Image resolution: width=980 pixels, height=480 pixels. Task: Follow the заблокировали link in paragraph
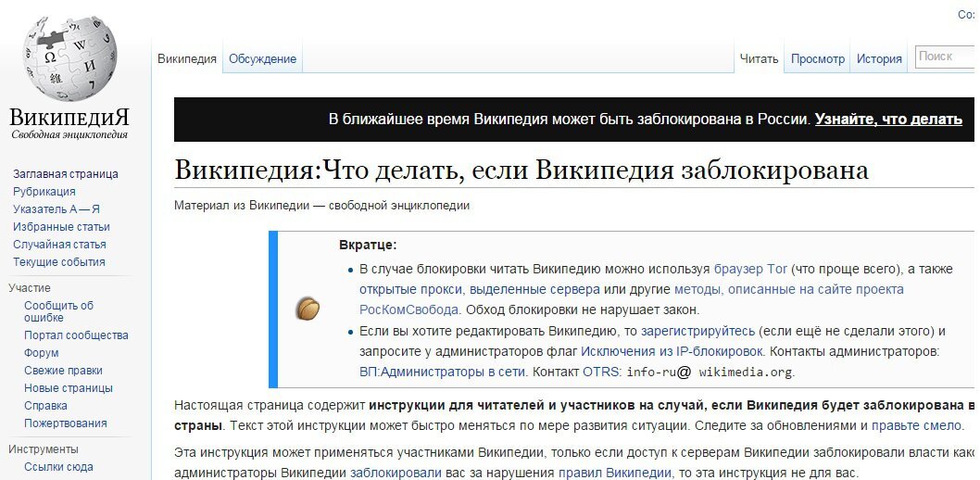point(396,473)
